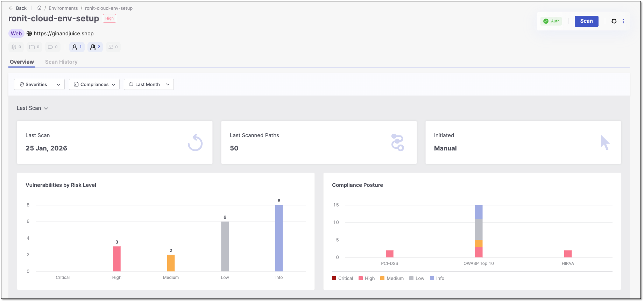
Task: Toggle Medium series in Compliance legend
Action: (x=392, y=279)
